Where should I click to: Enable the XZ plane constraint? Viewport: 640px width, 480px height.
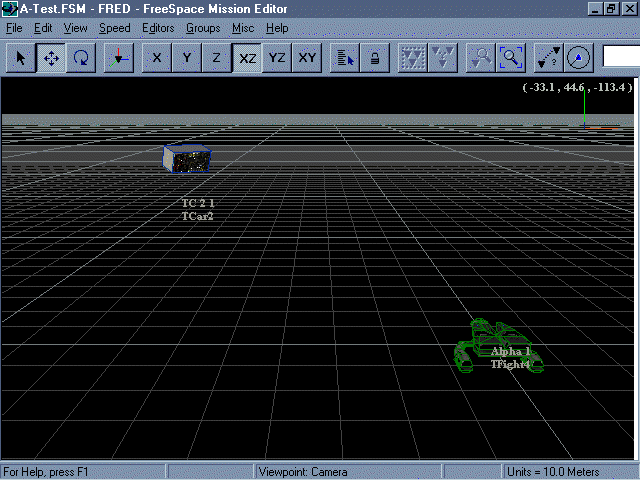pos(246,58)
